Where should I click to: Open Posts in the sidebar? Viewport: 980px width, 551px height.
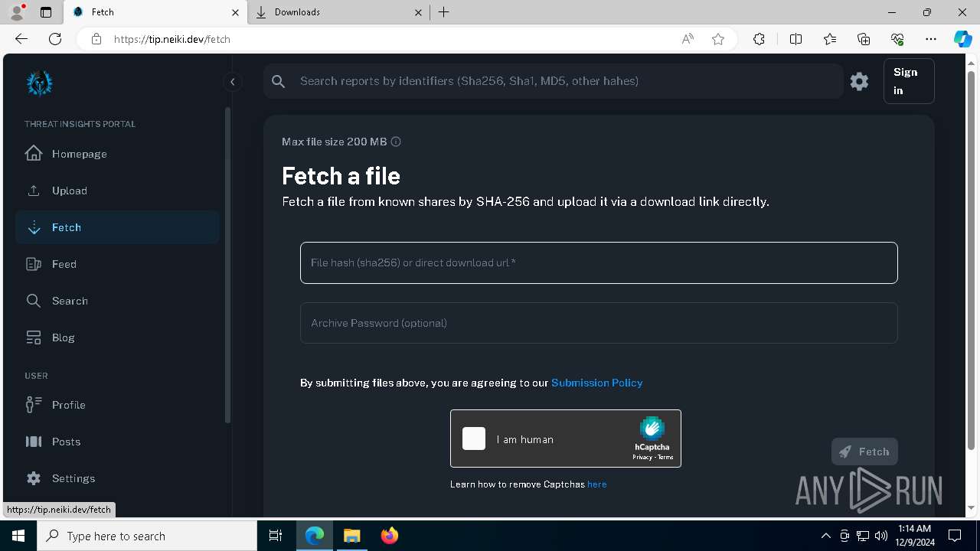click(117, 442)
